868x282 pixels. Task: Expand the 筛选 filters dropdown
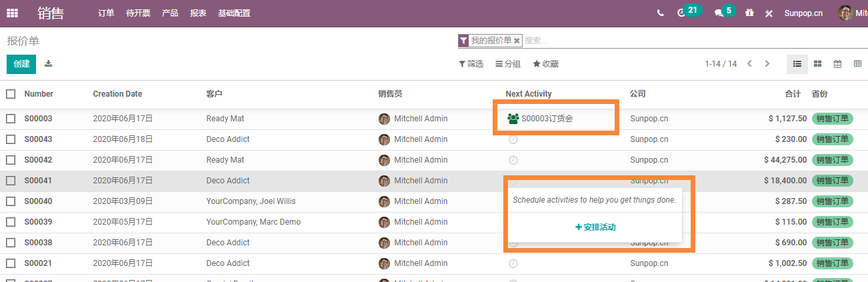[471, 64]
